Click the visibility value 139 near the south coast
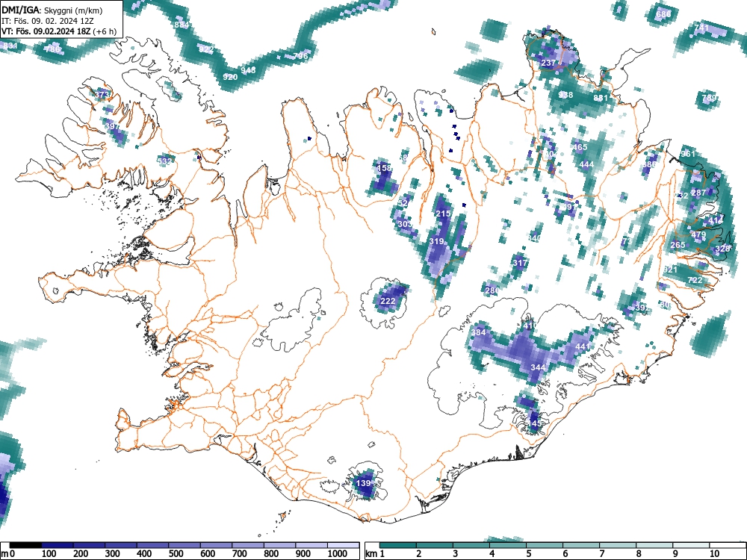This screenshot has height=560, width=747. [364, 483]
